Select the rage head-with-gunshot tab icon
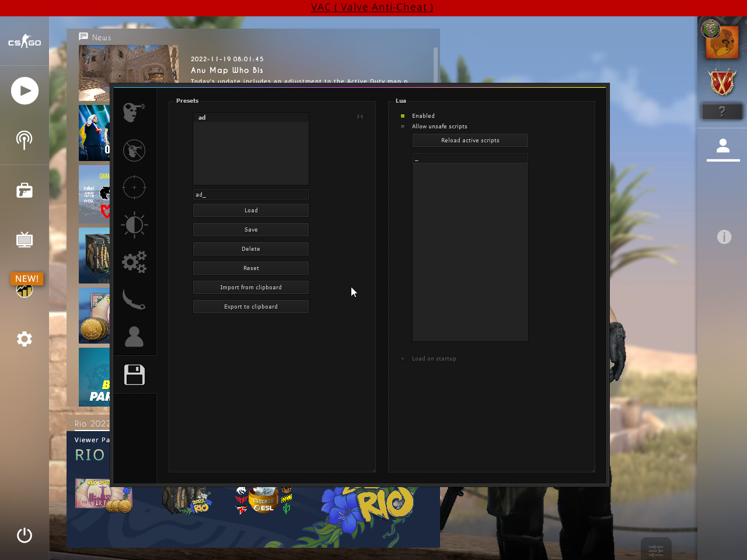The width and height of the screenshot is (747, 560). [x=134, y=112]
